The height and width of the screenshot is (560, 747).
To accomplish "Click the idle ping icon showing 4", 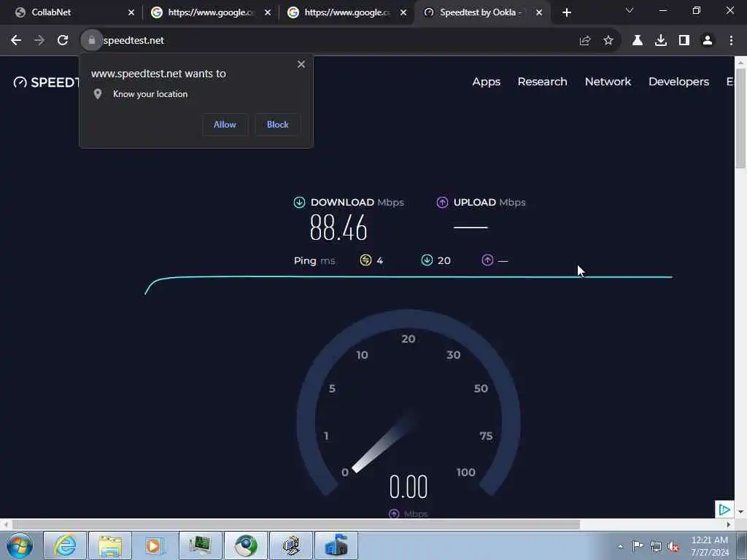I will click(365, 260).
